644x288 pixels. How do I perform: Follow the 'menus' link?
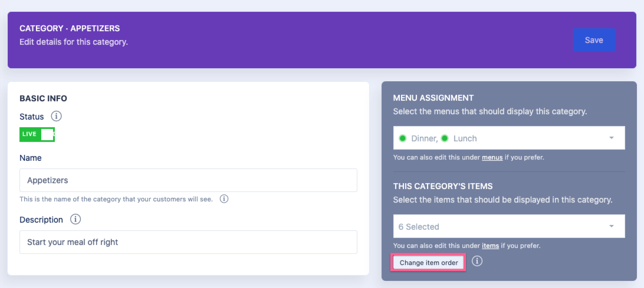492,158
